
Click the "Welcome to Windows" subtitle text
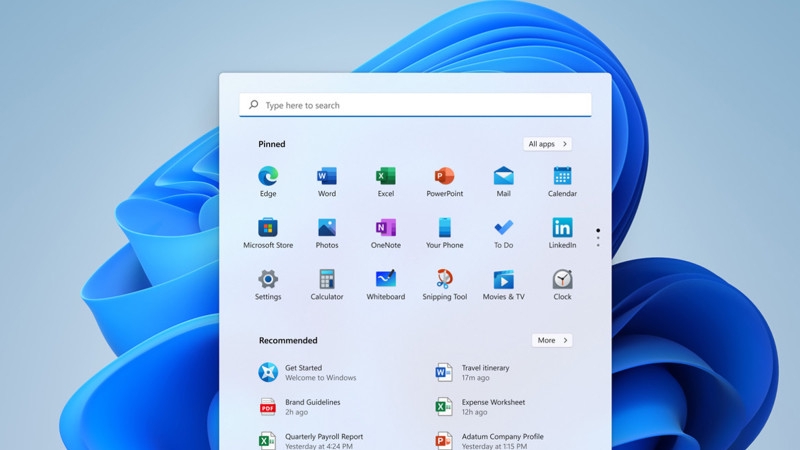320,378
